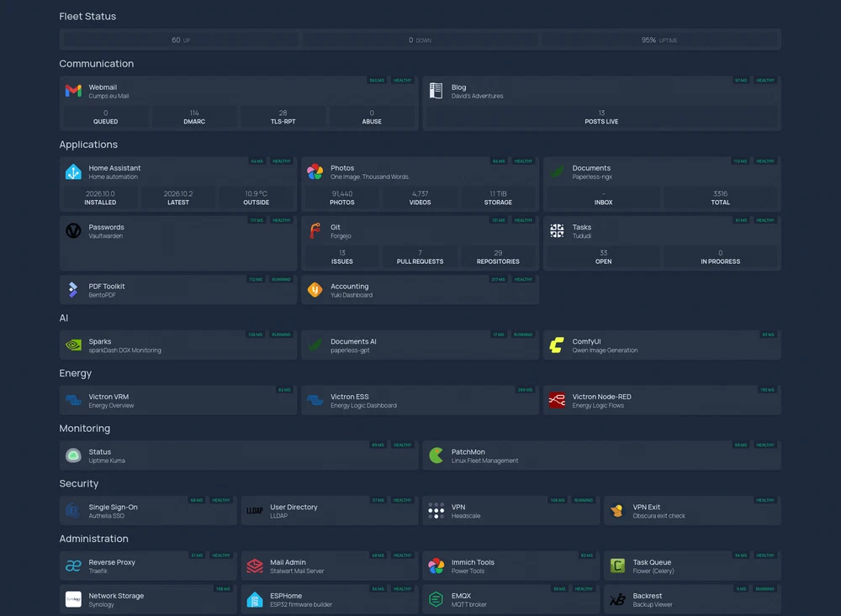Click the Victron VRM icon

(x=73, y=400)
